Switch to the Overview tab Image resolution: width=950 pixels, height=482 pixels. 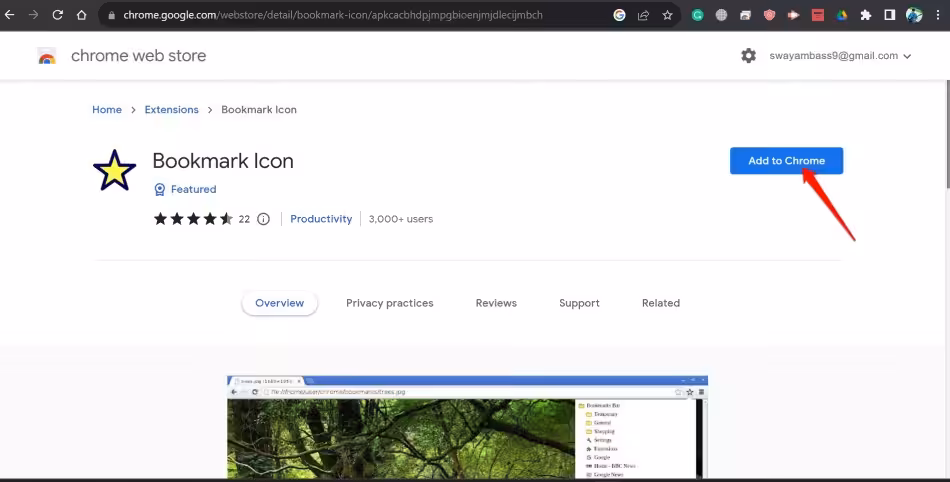tap(279, 303)
